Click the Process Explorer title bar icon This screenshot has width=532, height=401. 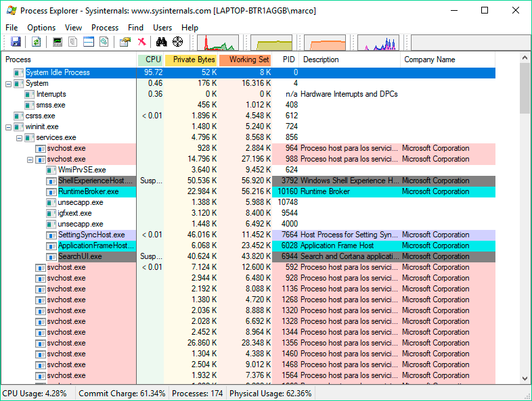pos(12,10)
